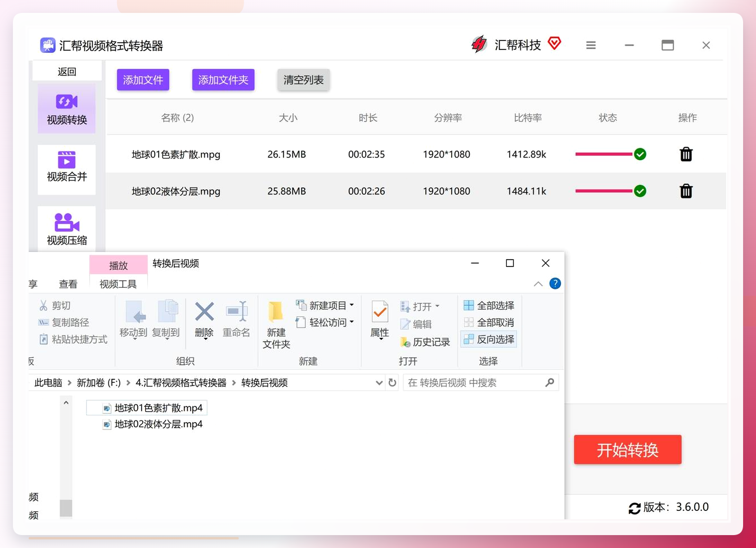The width and height of the screenshot is (756, 548).
Task: Delete the 地球01色素扩散.mpg row via trash icon
Action: pos(686,154)
